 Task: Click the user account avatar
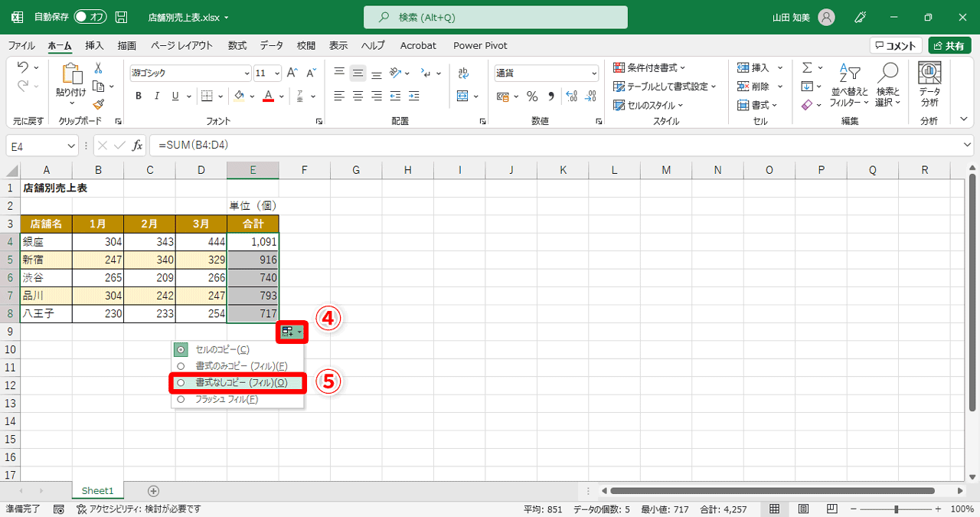click(x=826, y=17)
